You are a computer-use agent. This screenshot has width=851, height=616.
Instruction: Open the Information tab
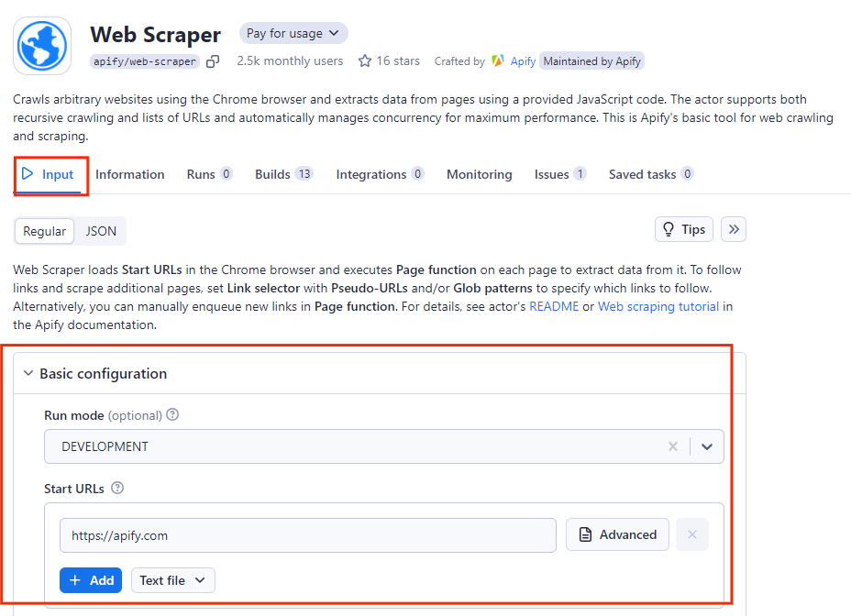coord(129,174)
